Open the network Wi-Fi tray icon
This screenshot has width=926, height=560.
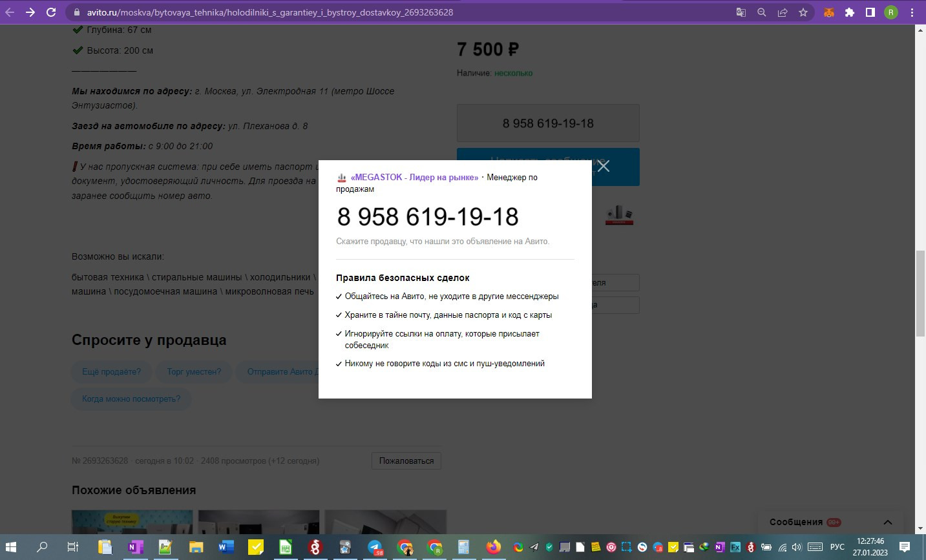coord(783,547)
